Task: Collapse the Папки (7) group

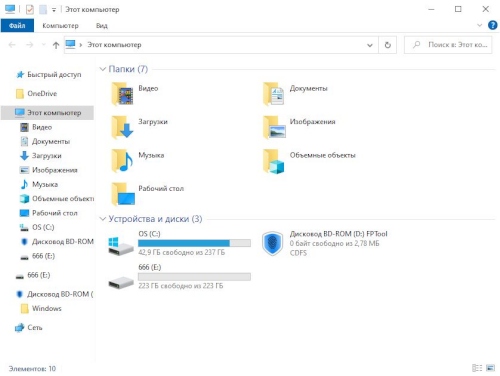Action: tap(102, 69)
